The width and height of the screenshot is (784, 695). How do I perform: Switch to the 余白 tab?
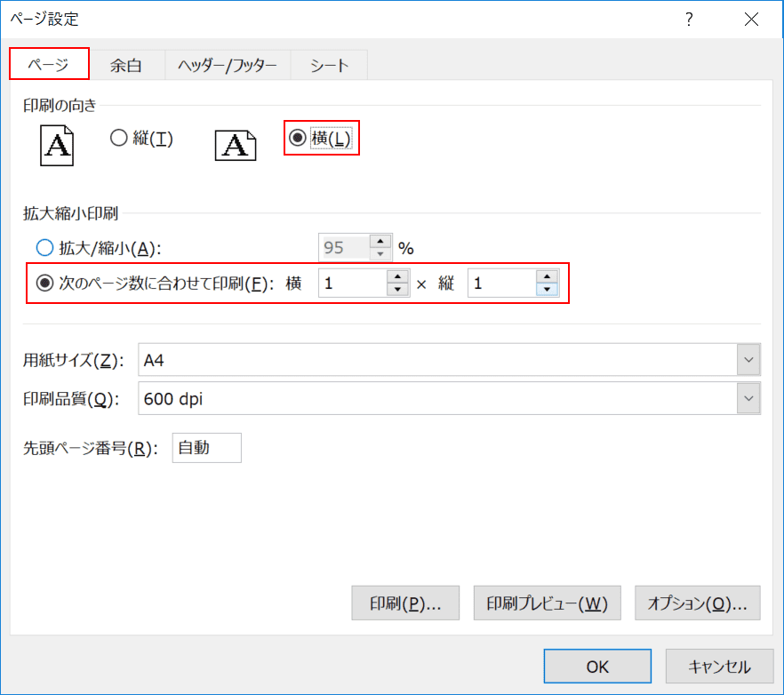point(127,65)
